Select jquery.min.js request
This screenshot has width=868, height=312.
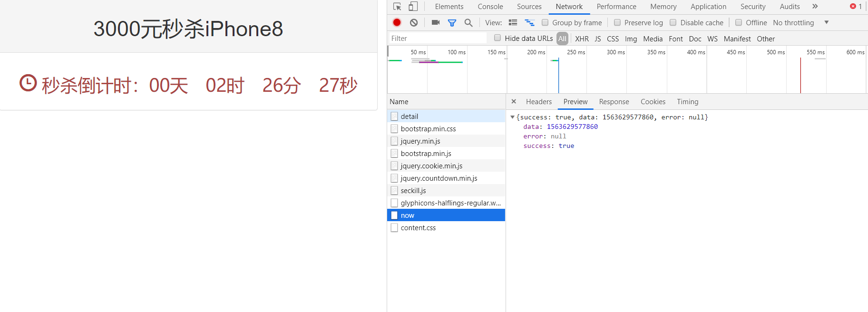click(x=446, y=141)
